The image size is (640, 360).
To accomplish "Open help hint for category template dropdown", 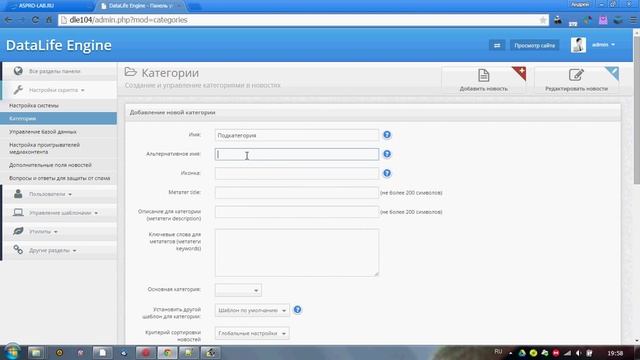I will coord(298,310).
